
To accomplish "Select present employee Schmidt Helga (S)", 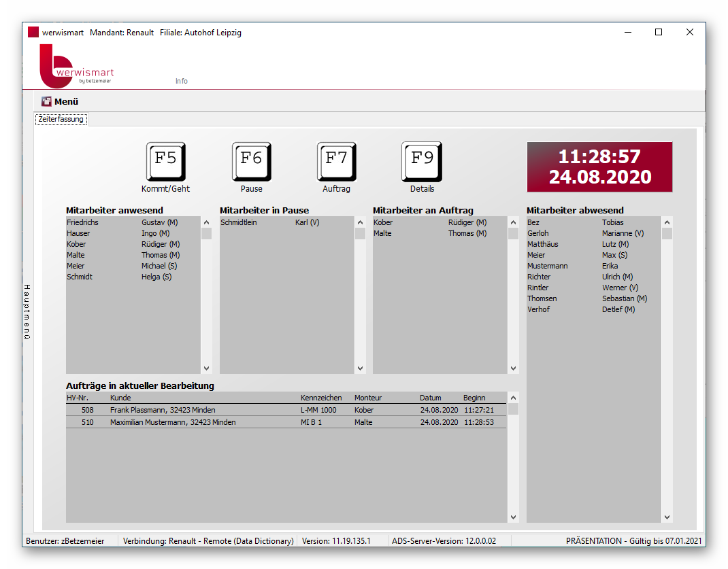I will 133,277.
